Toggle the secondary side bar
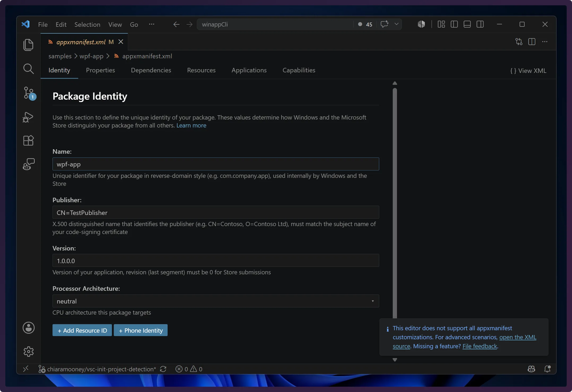Viewport: 572px width, 392px height. [x=480, y=24]
